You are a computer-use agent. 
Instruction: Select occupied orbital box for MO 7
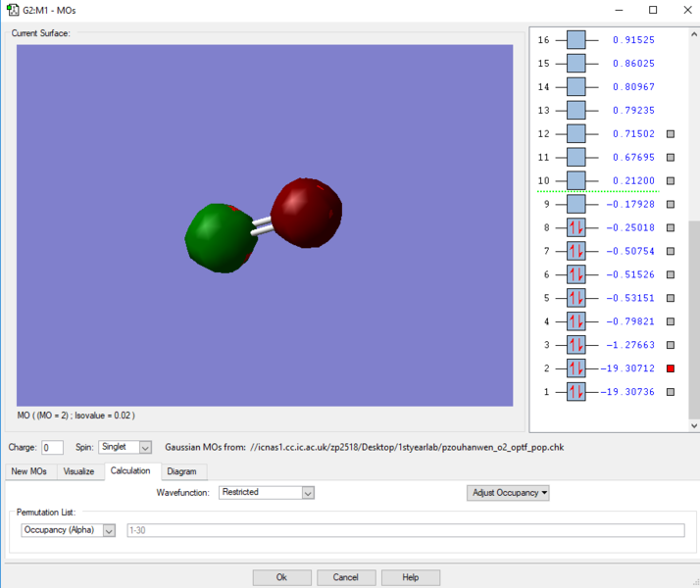click(x=575, y=251)
